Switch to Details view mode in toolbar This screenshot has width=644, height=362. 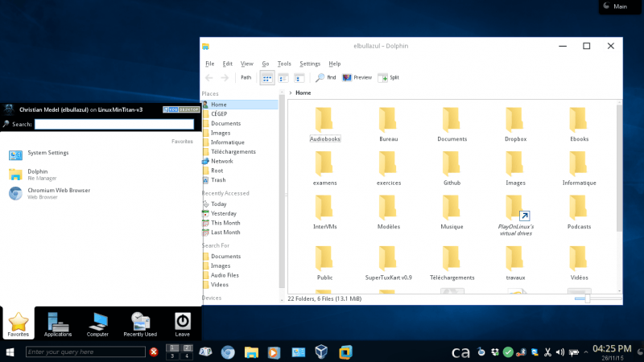point(299,78)
